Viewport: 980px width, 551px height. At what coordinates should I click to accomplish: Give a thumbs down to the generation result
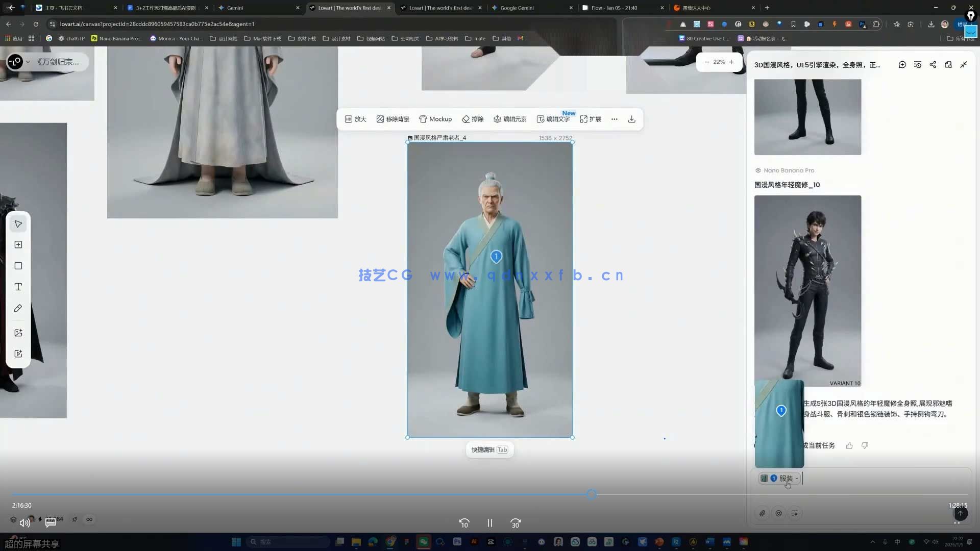865,445
